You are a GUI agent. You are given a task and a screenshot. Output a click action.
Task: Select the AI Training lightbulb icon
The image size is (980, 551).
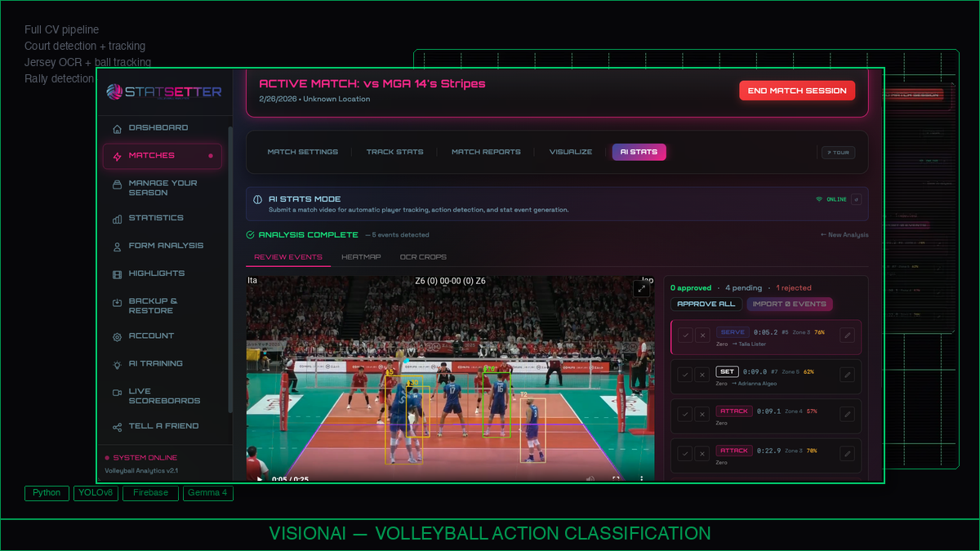pyautogui.click(x=116, y=363)
